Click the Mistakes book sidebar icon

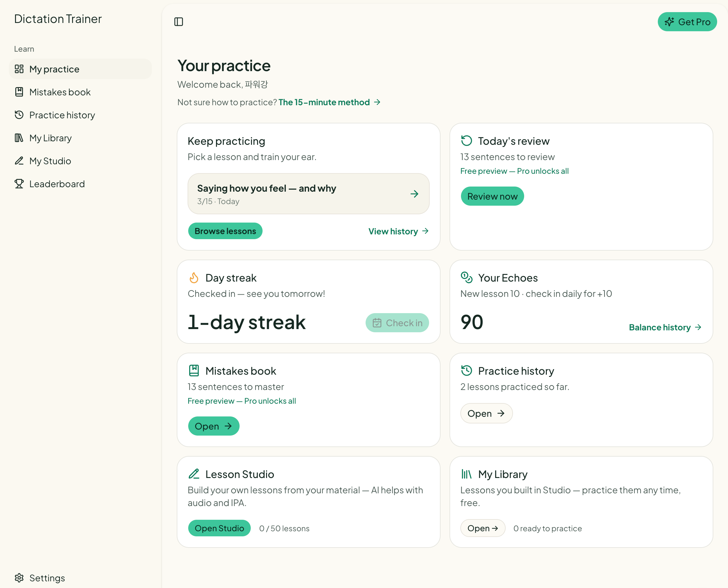[x=19, y=92]
